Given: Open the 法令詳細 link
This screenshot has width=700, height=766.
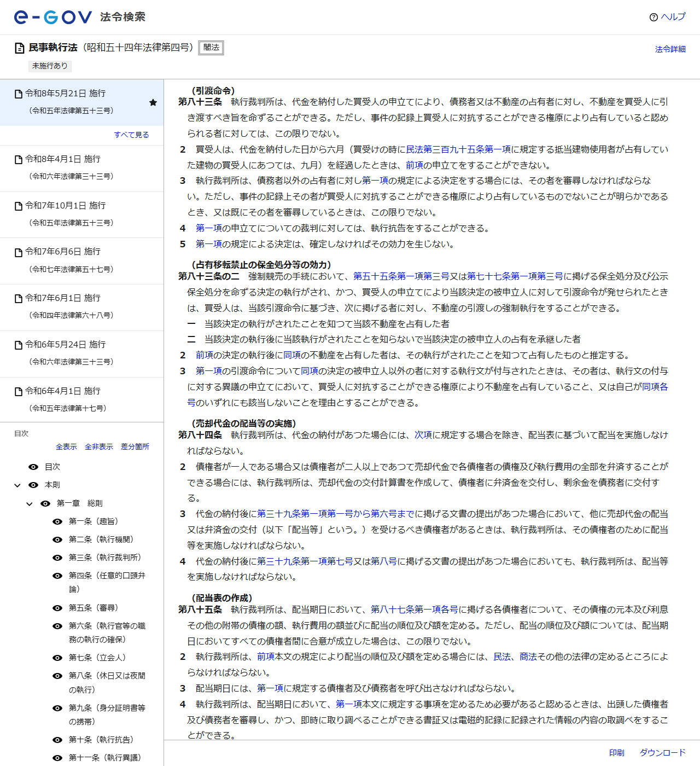Looking at the screenshot, I should click(x=670, y=49).
